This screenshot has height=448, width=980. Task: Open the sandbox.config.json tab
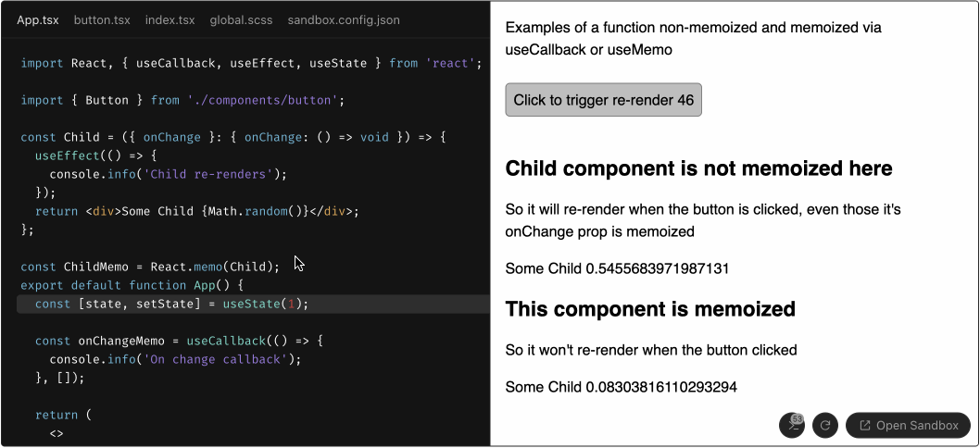(x=344, y=20)
